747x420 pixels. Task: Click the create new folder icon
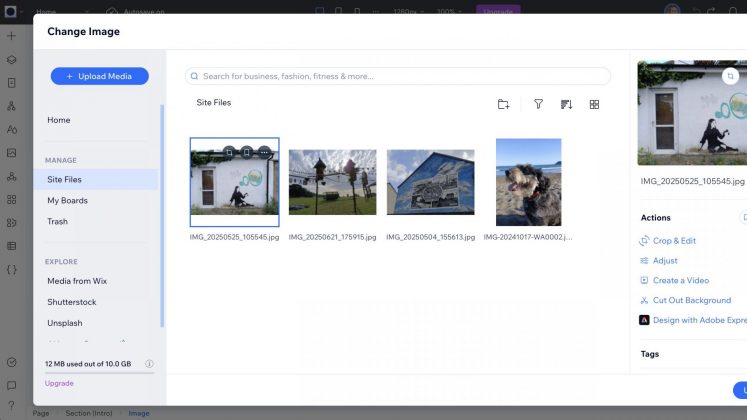503,104
